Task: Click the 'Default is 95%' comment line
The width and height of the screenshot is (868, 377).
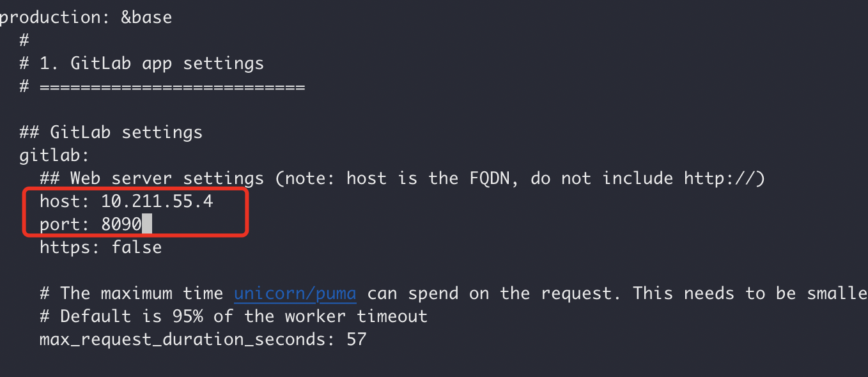Action: (x=234, y=316)
